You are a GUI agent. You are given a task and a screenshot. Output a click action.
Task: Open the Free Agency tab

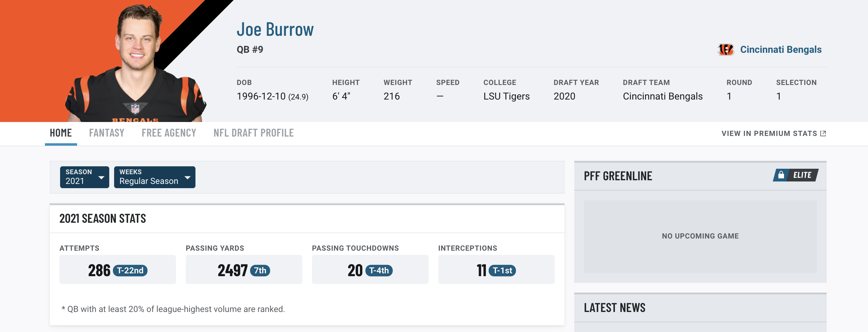(x=169, y=133)
